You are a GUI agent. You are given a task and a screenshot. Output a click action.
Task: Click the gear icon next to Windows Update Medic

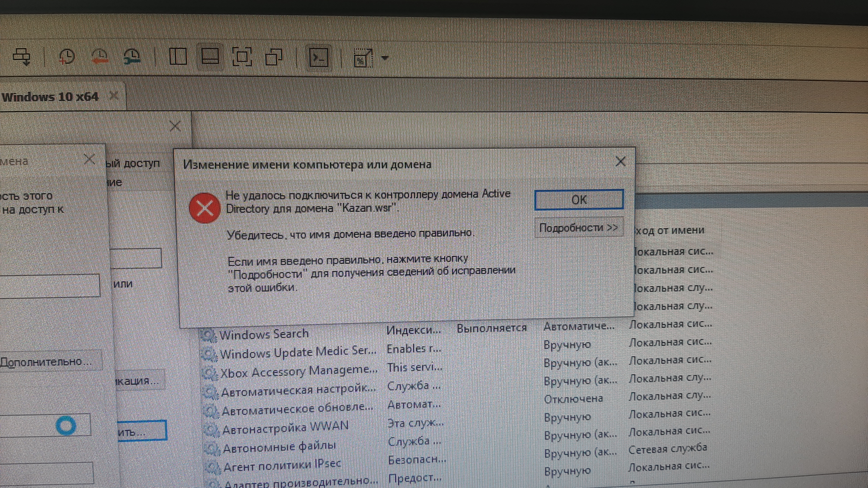[x=210, y=354]
